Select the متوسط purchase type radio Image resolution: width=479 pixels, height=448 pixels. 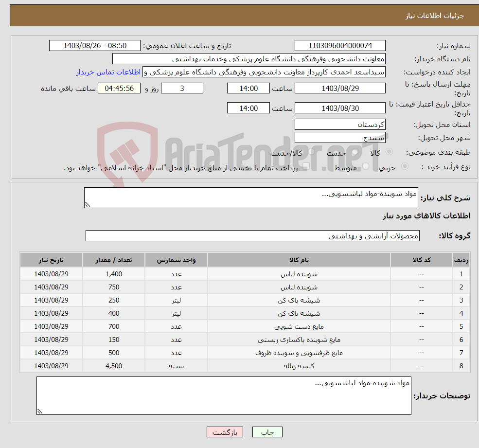366,166
